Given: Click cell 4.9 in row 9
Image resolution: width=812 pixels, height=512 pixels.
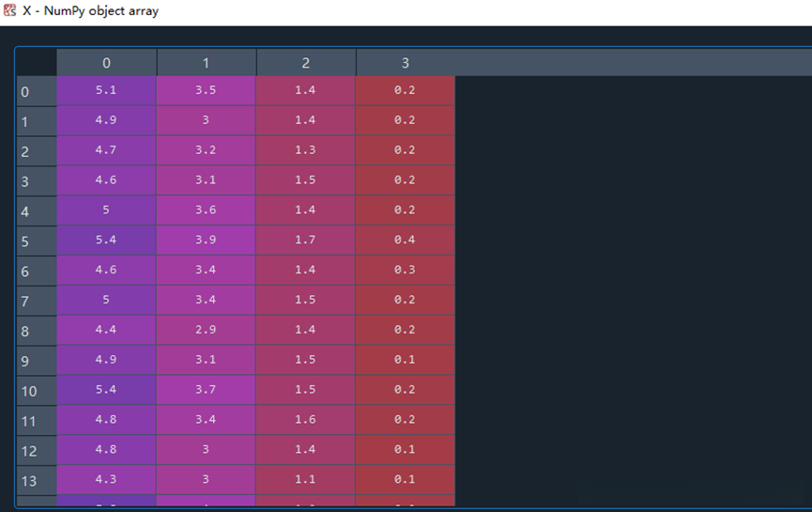Looking at the screenshot, I should [x=106, y=360].
